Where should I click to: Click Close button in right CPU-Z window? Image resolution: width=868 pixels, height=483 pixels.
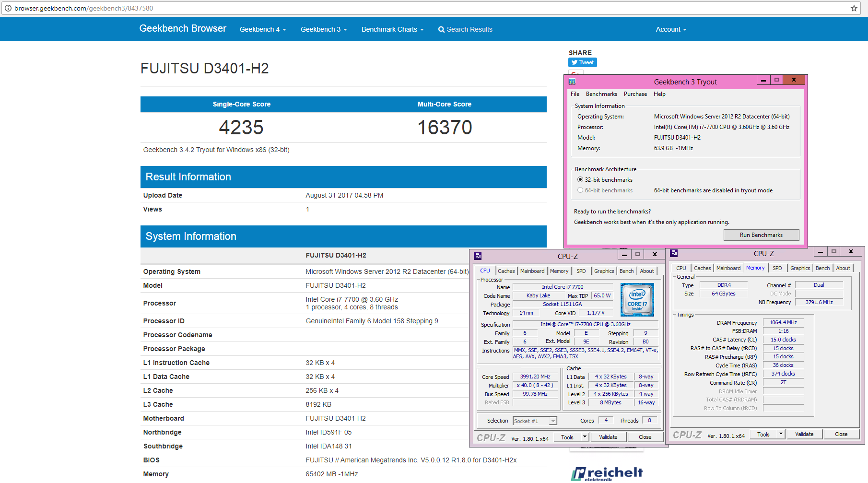coord(841,434)
